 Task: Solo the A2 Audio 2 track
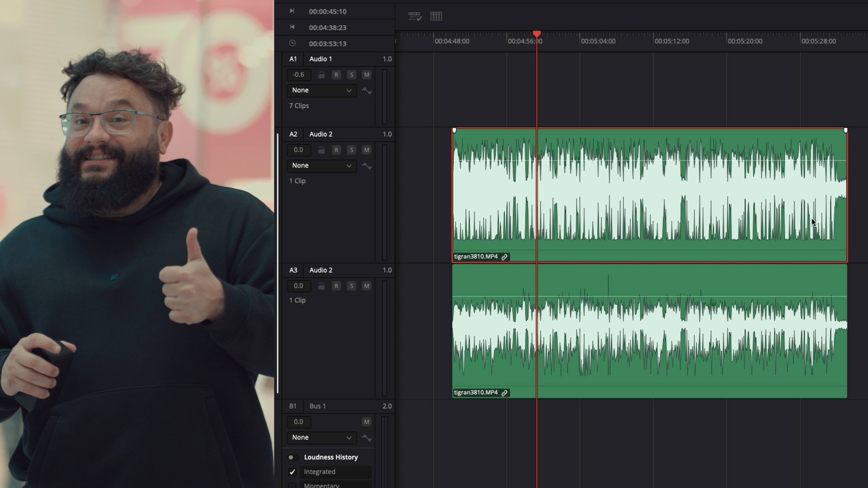tap(351, 150)
